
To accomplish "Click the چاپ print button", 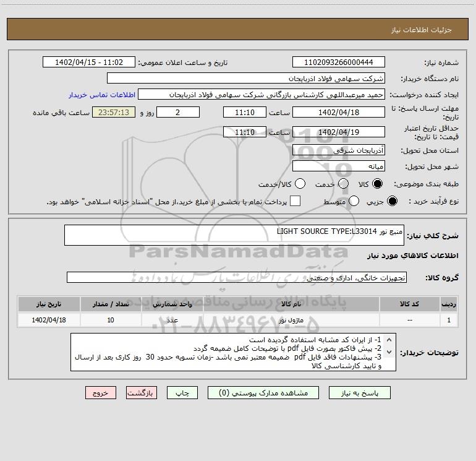I will [182, 393].
